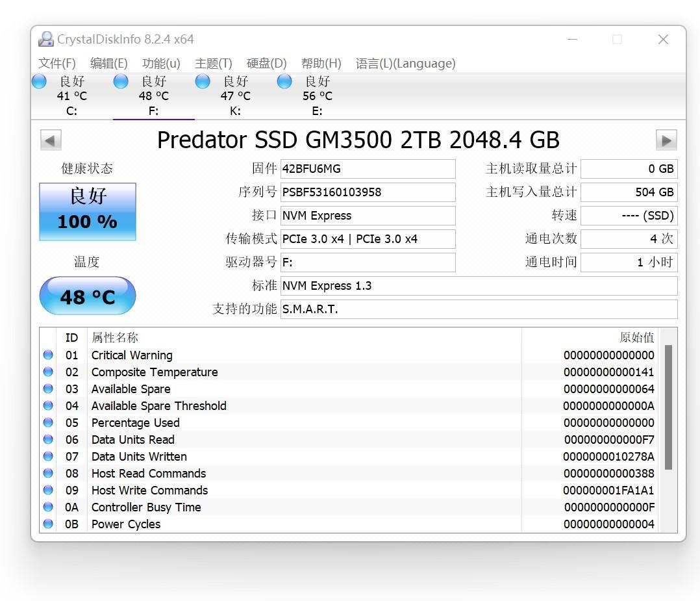Click status dot for Data Units Read row
The width and height of the screenshot is (700, 601).
coord(48,439)
